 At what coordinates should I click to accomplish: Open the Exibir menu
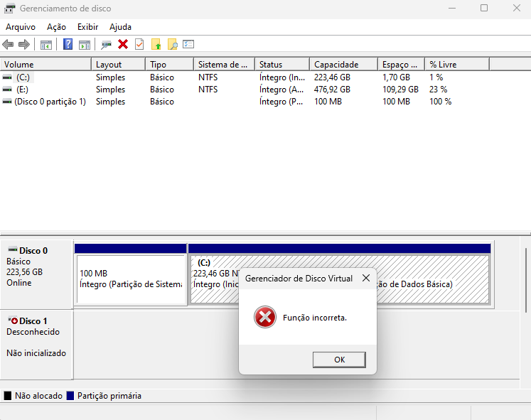pos(87,27)
